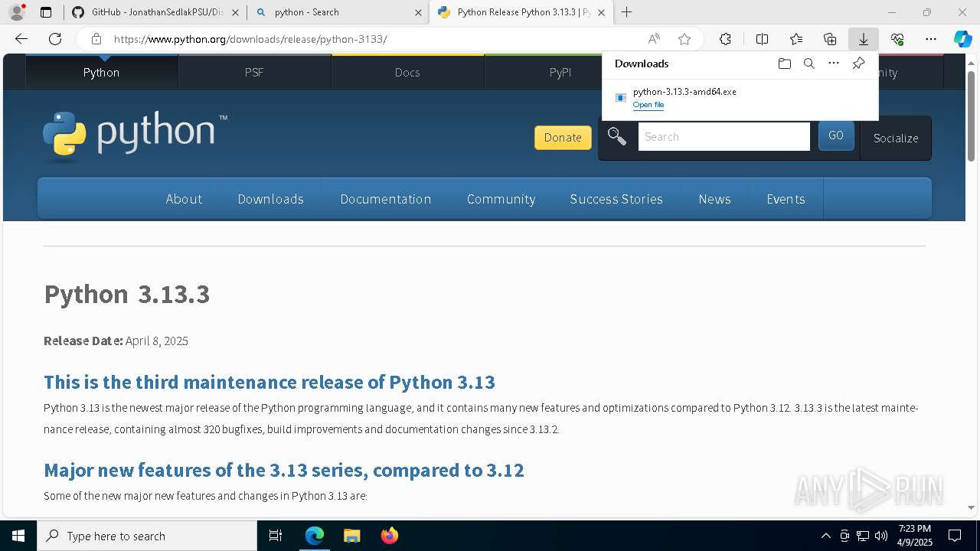The image size is (980, 551).
Task: Add this page to favorites star
Action: [684, 39]
